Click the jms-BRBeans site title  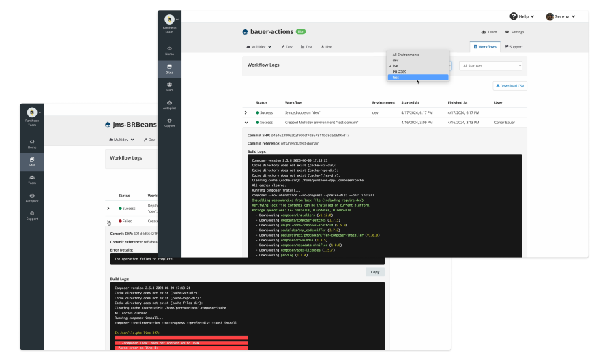134,125
